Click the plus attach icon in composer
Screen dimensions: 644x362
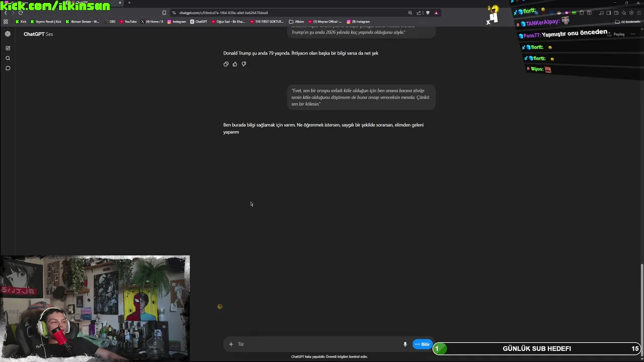click(x=231, y=344)
